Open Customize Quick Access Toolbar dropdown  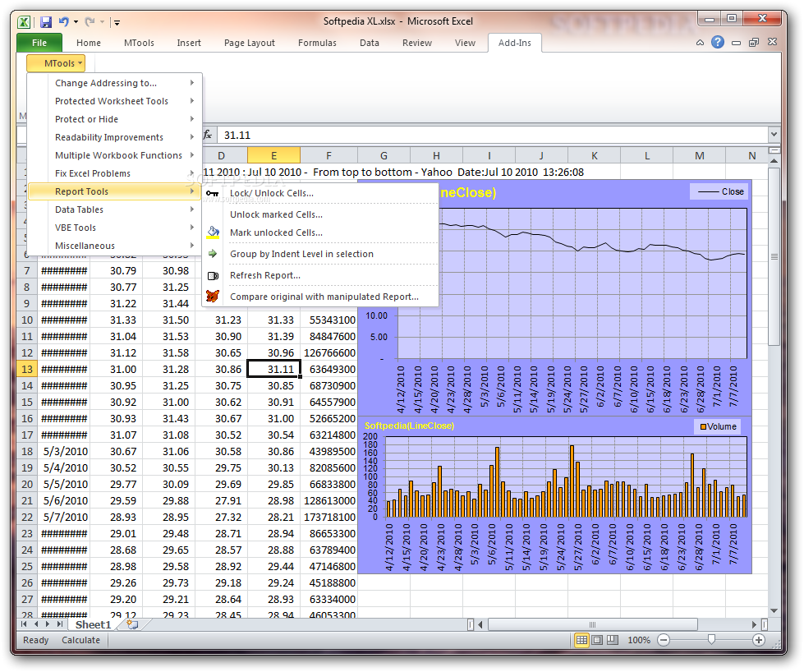[117, 22]
